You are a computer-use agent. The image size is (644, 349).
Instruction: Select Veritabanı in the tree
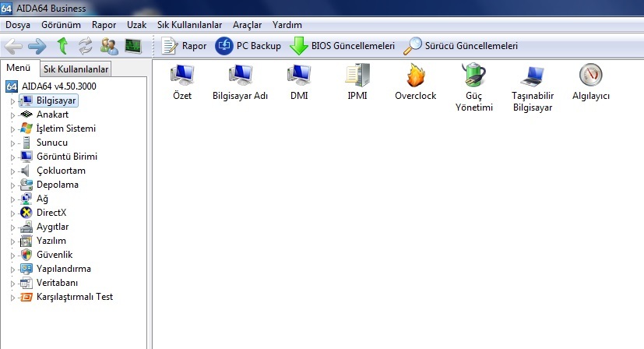point(49,283)
